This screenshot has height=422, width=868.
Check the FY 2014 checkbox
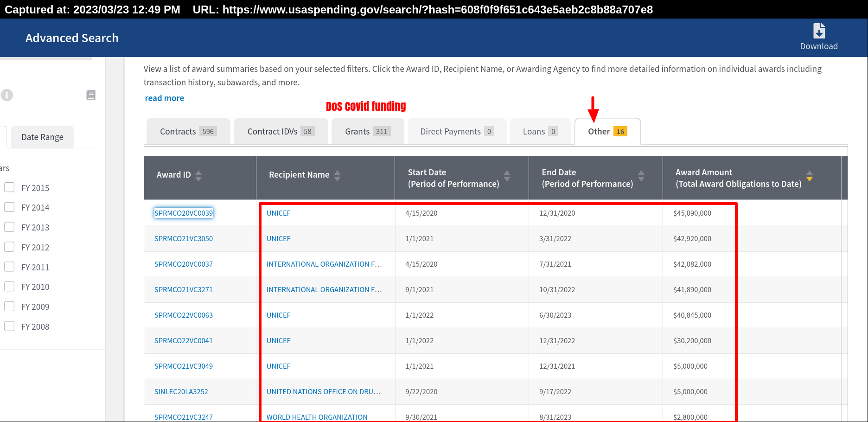(9, 207)
